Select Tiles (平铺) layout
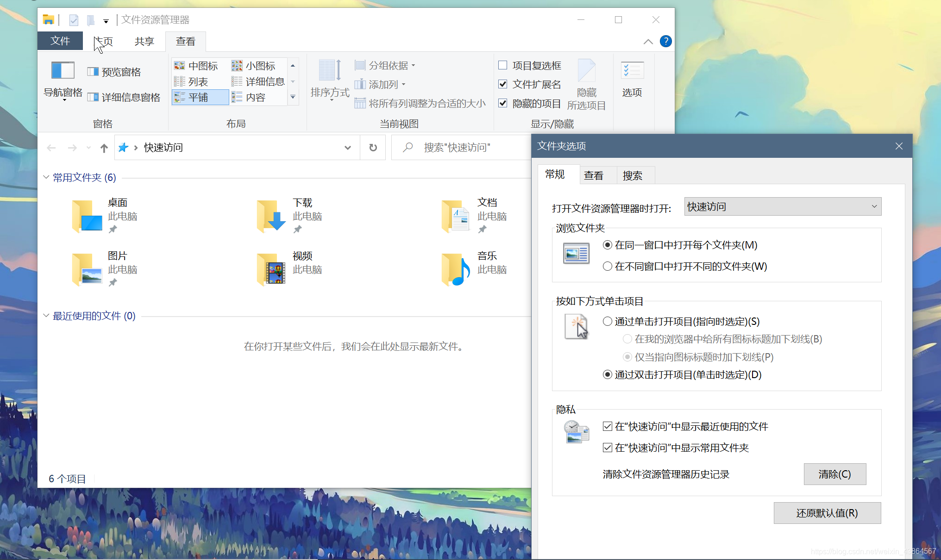Viewport: 941px width, 560px height. click(x=200, y=97)
